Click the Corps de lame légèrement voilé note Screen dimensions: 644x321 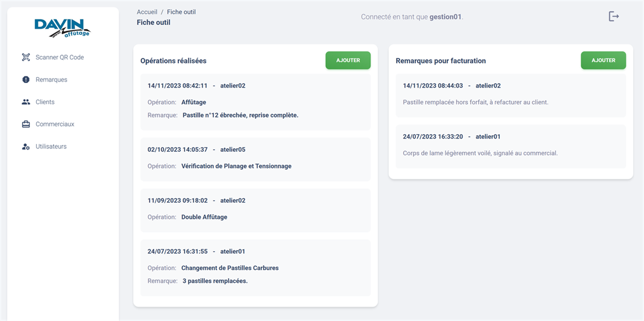[480, 153]
